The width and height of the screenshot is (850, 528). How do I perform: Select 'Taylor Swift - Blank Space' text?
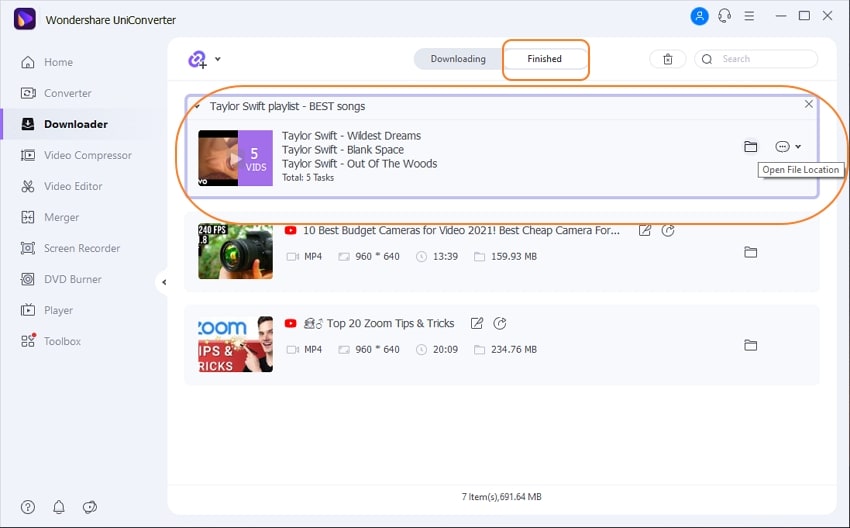[343, 150]
